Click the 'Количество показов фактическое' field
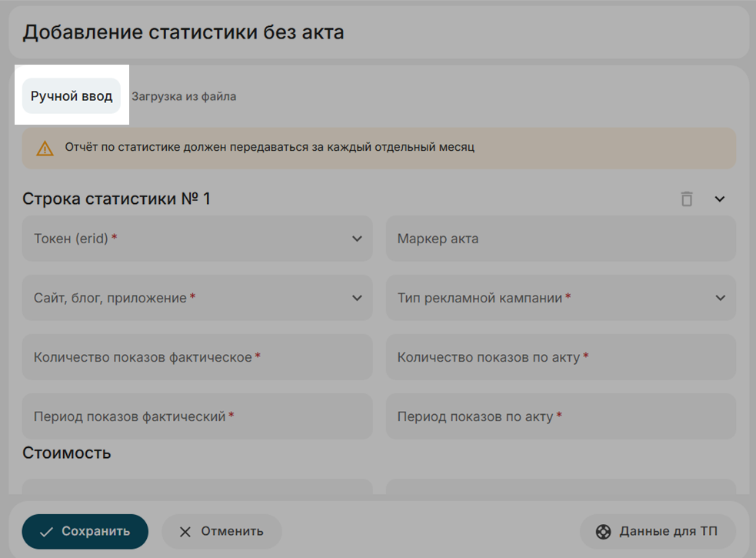 click(197, 357)
